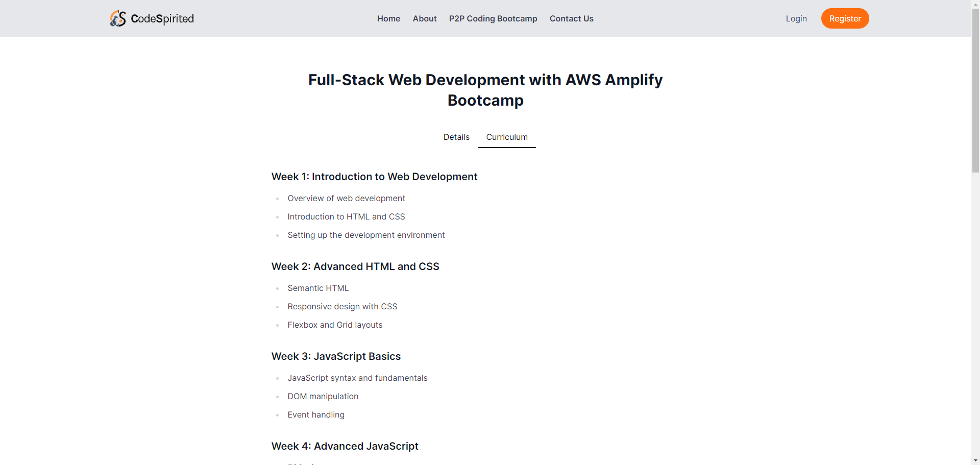Go to the Home page

click(388, 18)
